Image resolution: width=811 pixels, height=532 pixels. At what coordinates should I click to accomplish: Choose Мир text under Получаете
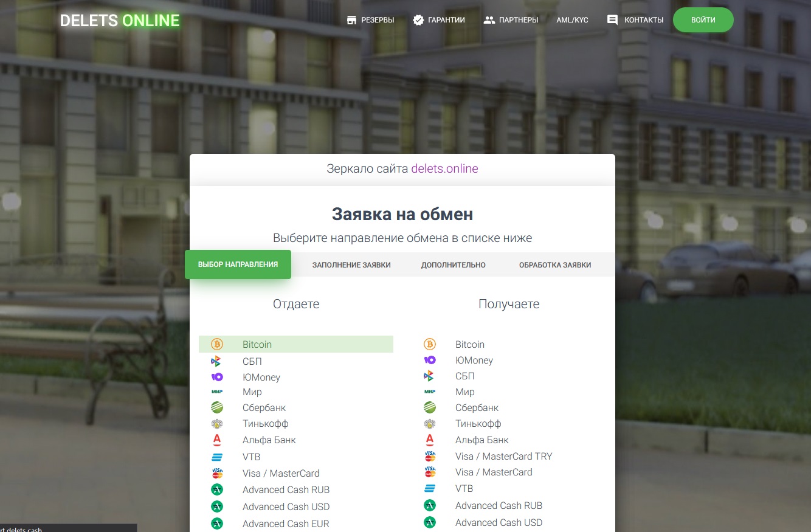[465, 392]
